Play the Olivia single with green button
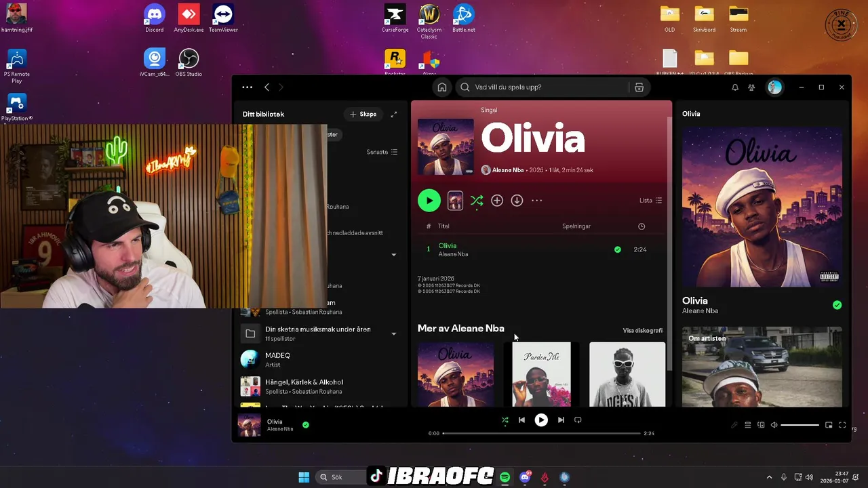Viewport: 868px width, 488px height. 429,200
